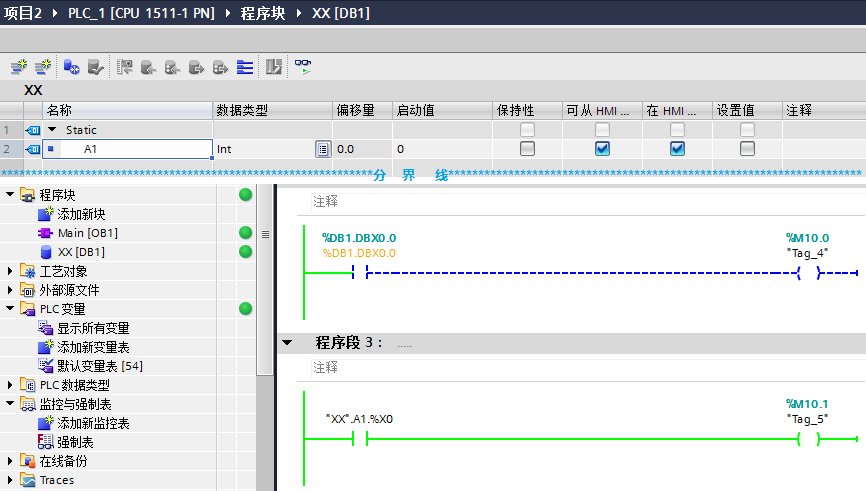Collapse the 程序块 tree folder

[x=10, y=194]
